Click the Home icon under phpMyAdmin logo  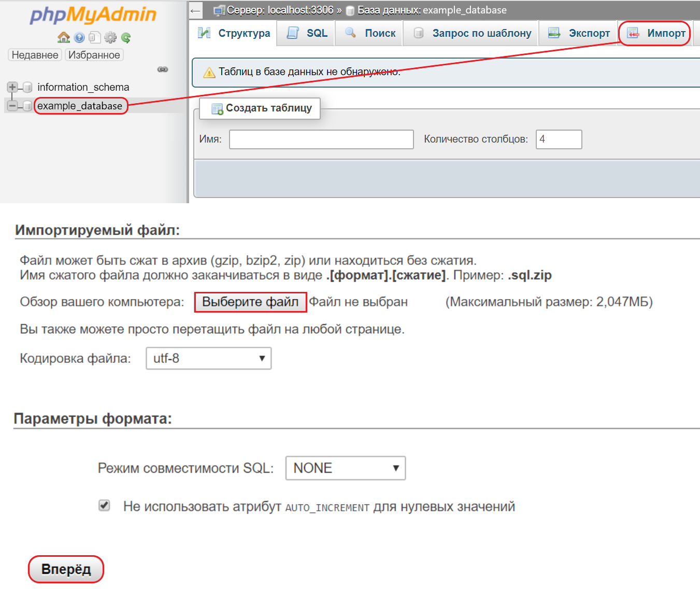pos(64,37)
